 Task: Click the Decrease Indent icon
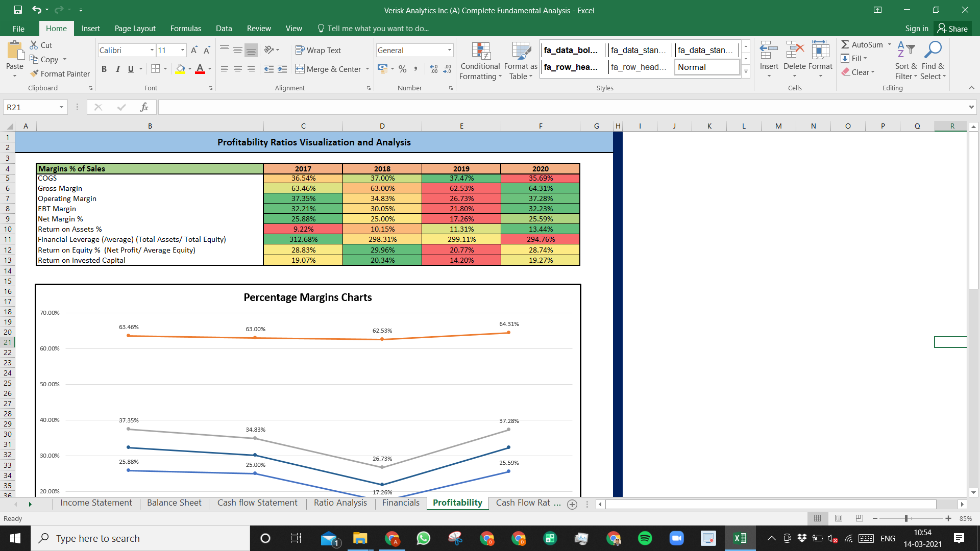point(269,69)
